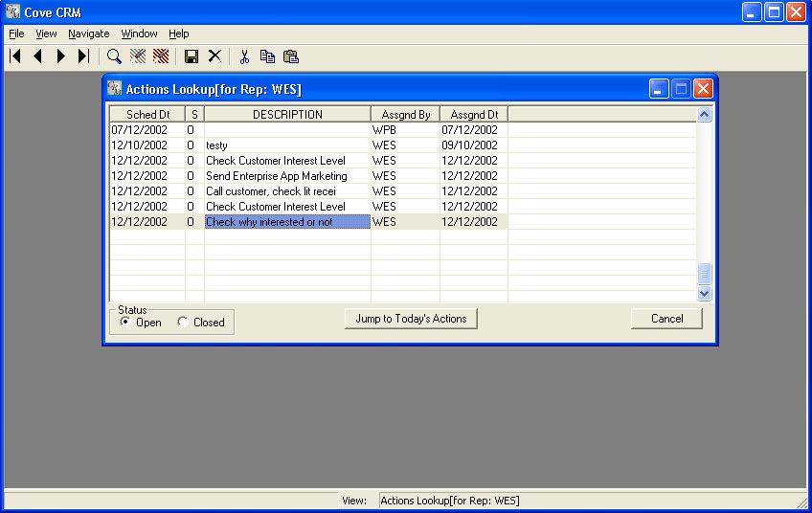Click the 12/10/2002 Sched Dt cell
This screenshot has height=513, width=812.
pos(147,145)
